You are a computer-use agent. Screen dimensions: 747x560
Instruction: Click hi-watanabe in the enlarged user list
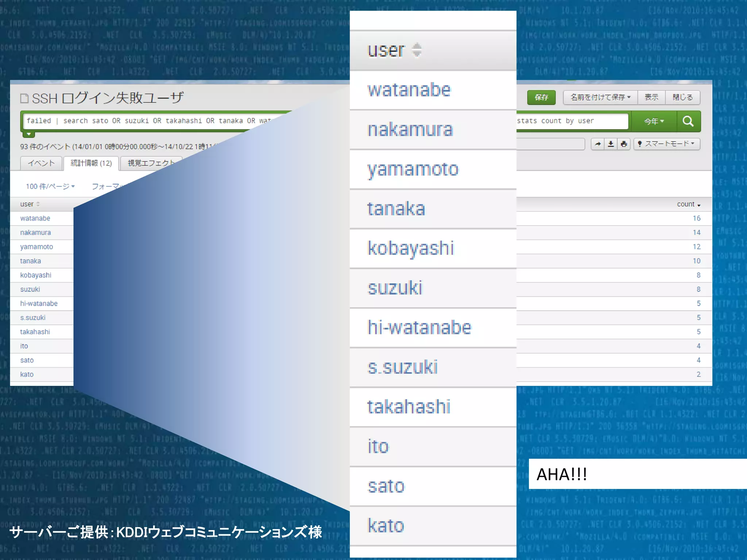pos(419,327)
